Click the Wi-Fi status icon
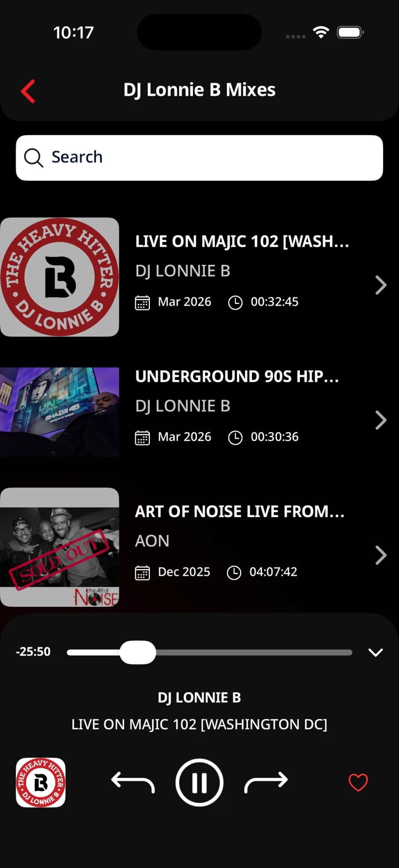399x868 pixels. (321, 32)
